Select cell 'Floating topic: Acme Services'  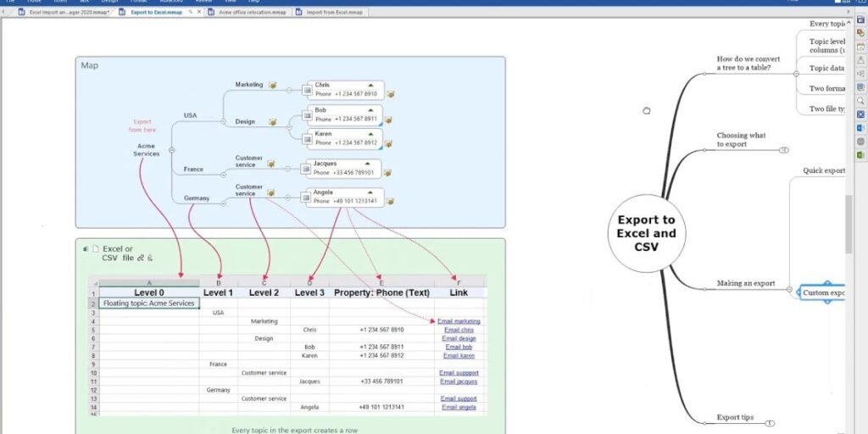[x=149, y=303]
